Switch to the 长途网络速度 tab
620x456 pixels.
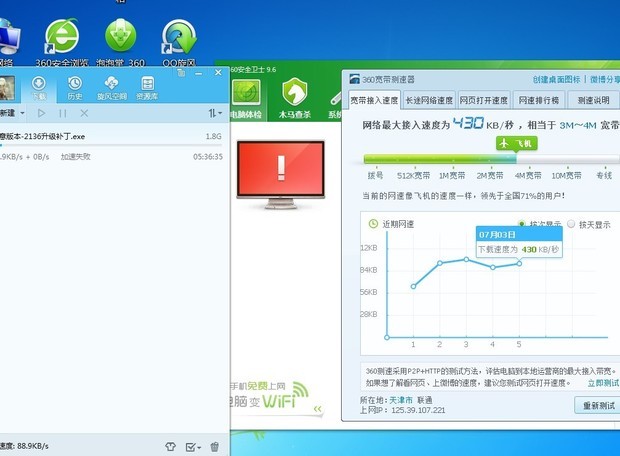point(429,100)
